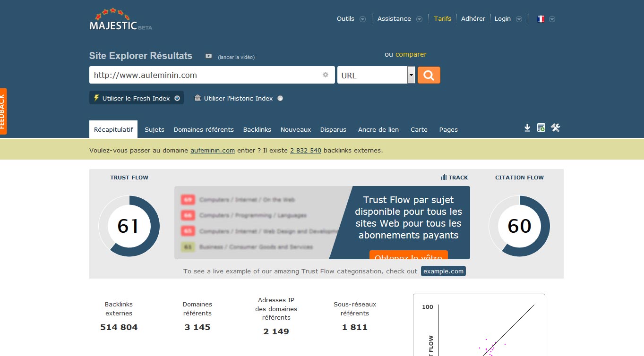This screenshot has width=644, height=356.
Task: Switch to the Domaines référents tab
Action: (x=204, y=129)
